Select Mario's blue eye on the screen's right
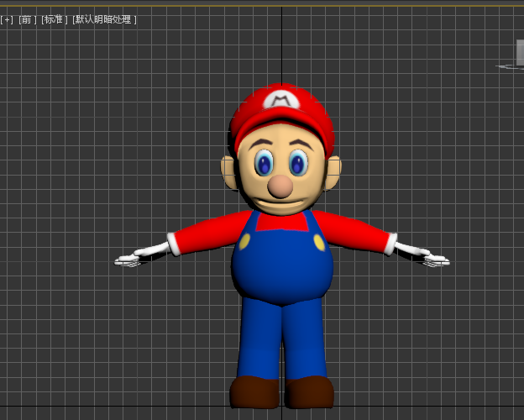Viewport: 524px width, 420px height. pyautogui.click(x=299, y=162)
